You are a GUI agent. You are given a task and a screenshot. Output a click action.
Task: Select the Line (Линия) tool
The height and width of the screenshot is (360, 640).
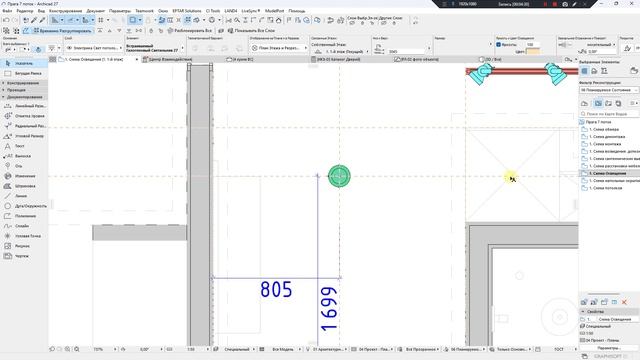[x=24, y=196]
